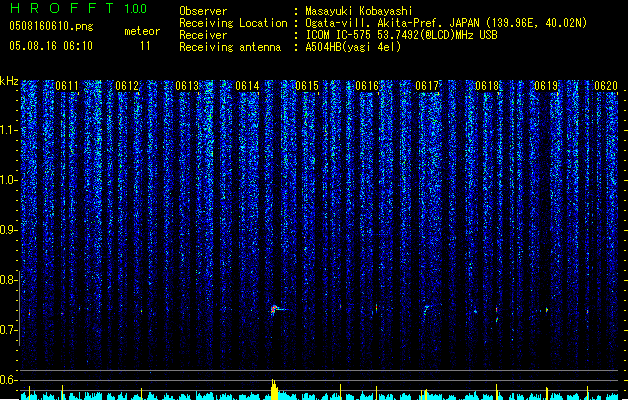Click the 0614 time marker
Viewport: 629px width, 400px height.
[247, 86]
